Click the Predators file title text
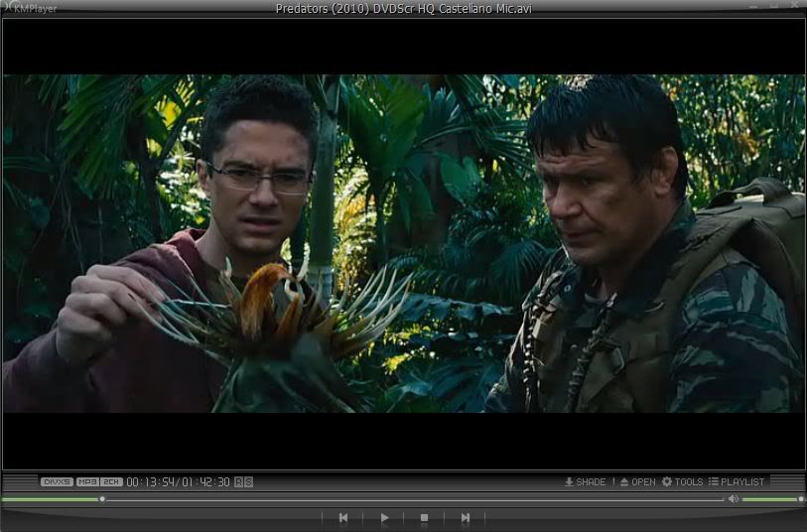The image size is (807, 532). (403, 9)
